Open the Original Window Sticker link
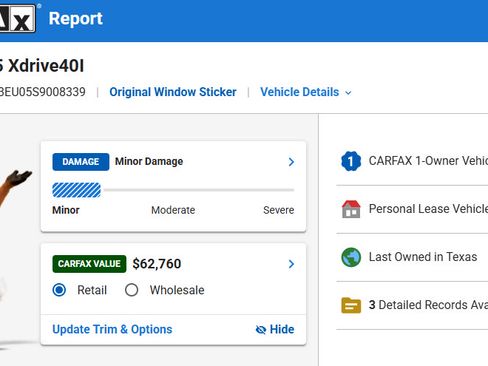Image resolution: width=488 pixels, height=366 pixels. [173, 92]
